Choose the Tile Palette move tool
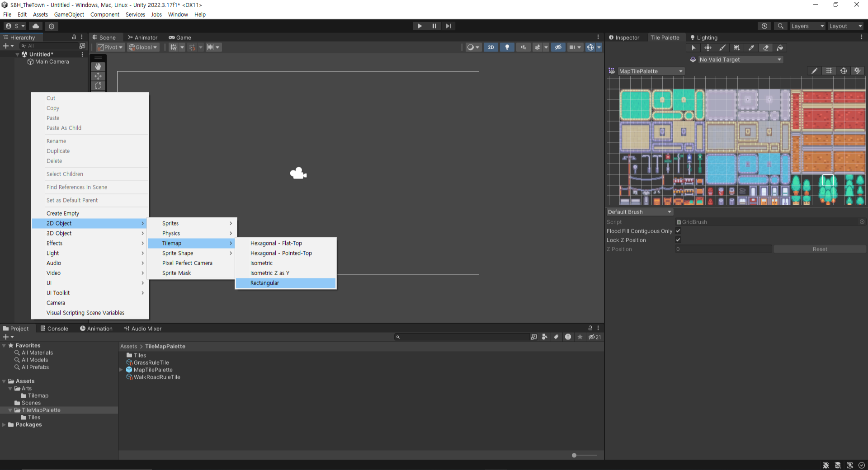 (x=708, y=48)
